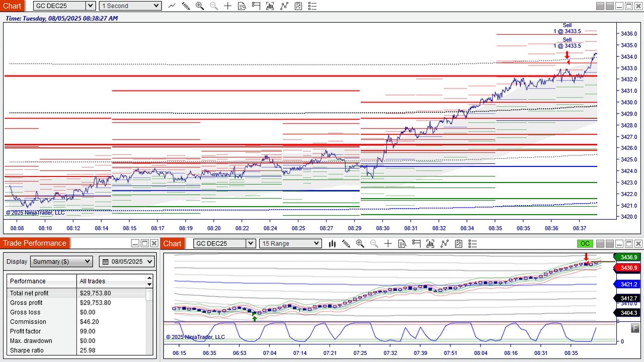Zoom out on the top chart
The width and height of the screenshot is (644, 362).
(x=214, y=6)
